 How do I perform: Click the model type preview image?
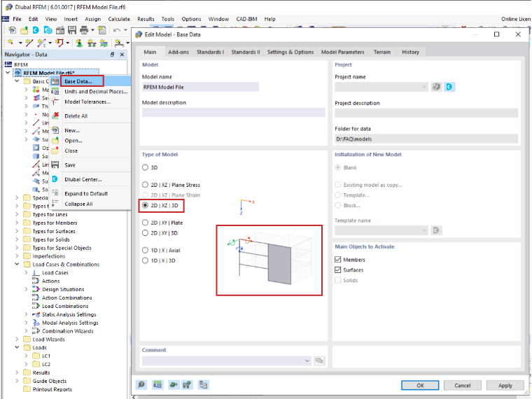(269, 260)
